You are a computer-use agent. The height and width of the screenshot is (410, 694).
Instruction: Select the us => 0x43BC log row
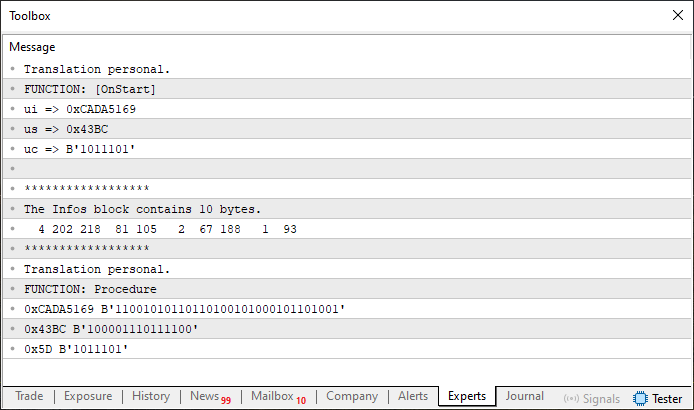coord(347,129)
